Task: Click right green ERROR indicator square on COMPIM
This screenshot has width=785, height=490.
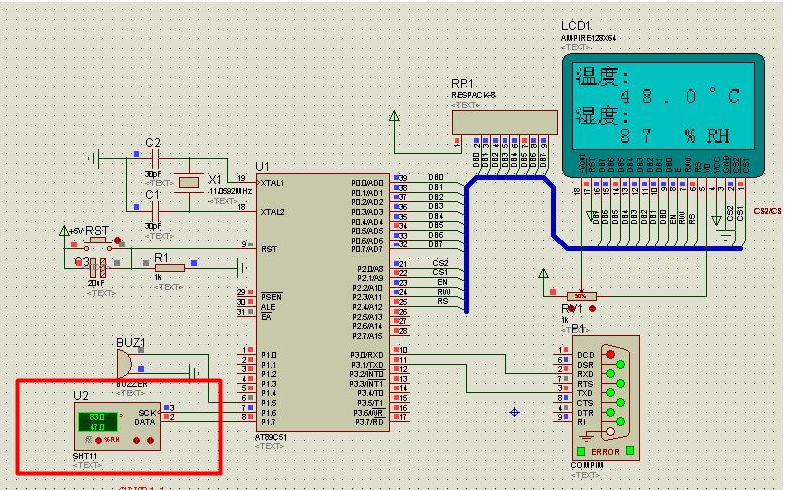Action: tap(630, 450)
